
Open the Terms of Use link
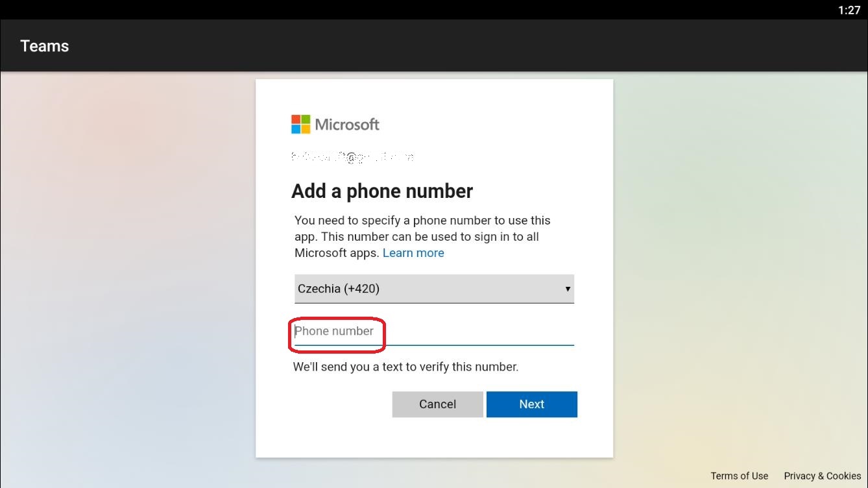pos(739,476)
